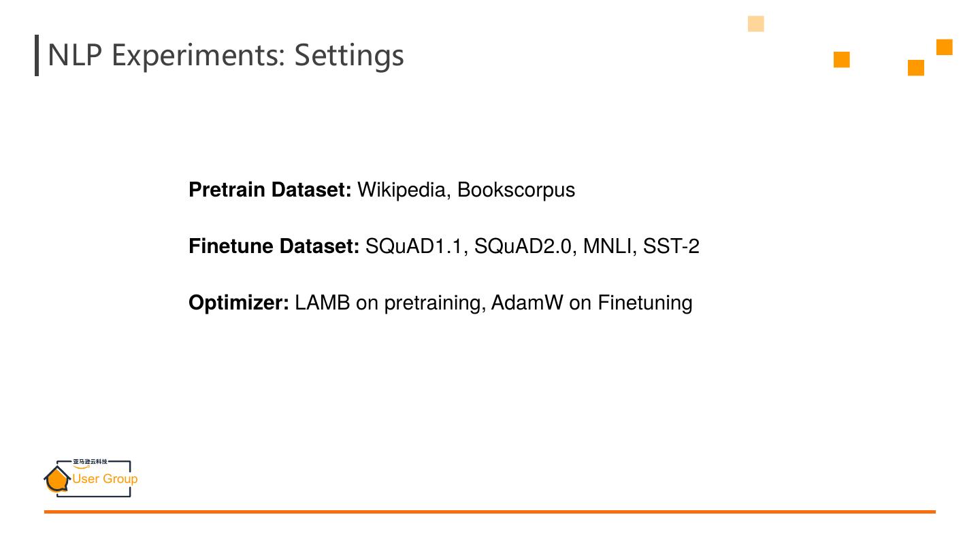
Task: Click the Chinese text atop the logo
Action: point(90,462)
